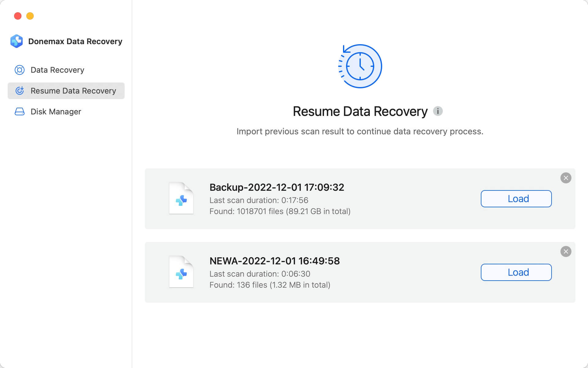Image resolution: width=588 pixels, height=368 pixels.
Task: Remove the Backup-2022-12-01 scan entry
Action: 566,178
